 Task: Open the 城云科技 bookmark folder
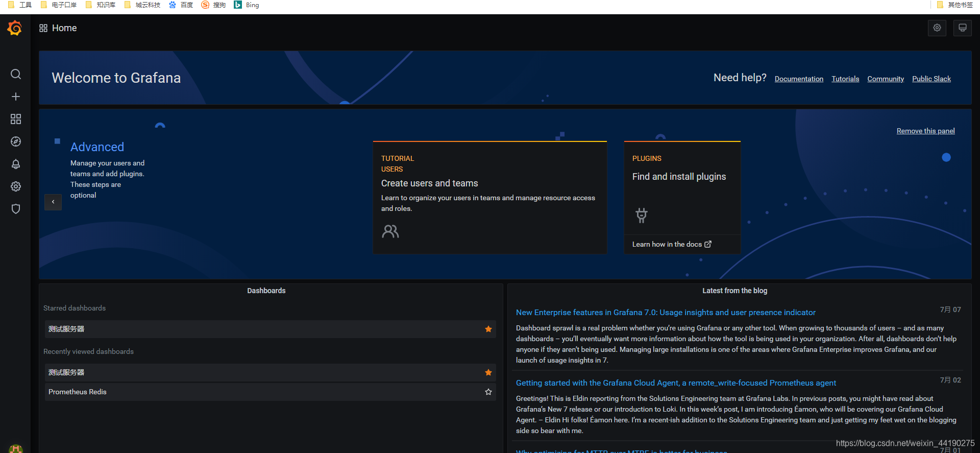142,5
